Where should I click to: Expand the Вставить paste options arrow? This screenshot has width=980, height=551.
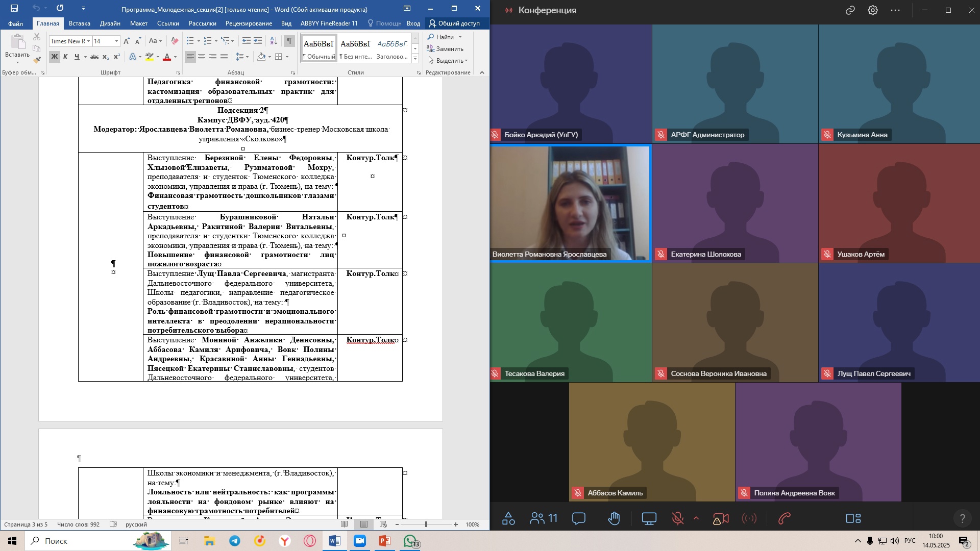click(x=17, y=63)
